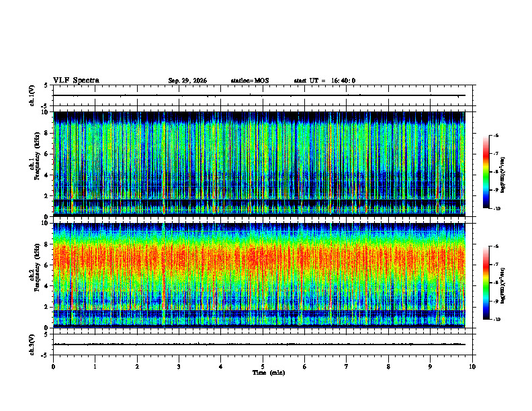The image size is (532, 411).
Task: Click the -6 label on upper color scale
Action: point(496,136)
